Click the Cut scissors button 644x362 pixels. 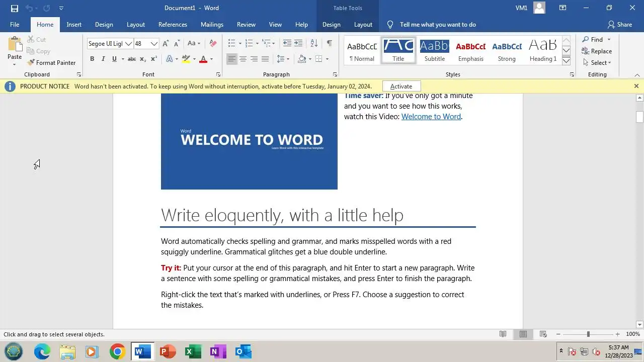pyautogui.click(x=36, y=39)
